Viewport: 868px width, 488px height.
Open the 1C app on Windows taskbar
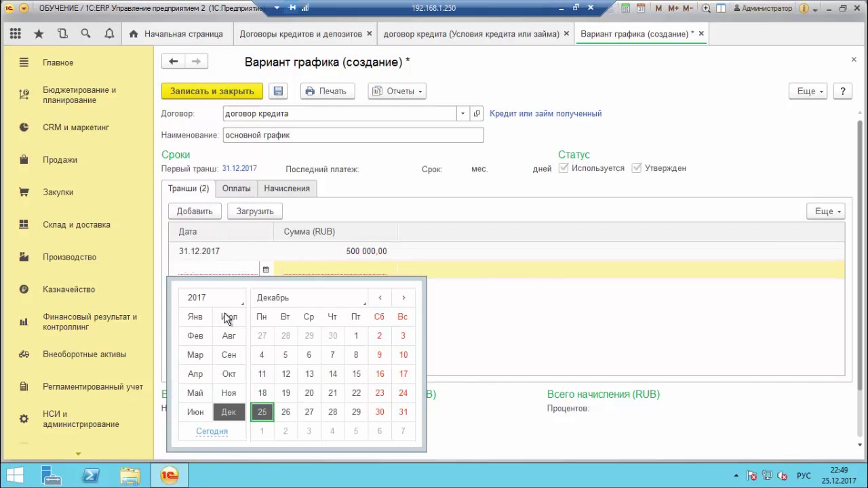point(170,476)
